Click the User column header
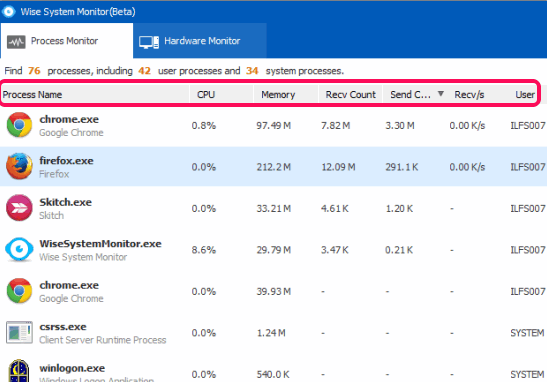Image resolution: width=547 pixels, height=382 pixels. [x=525, y=94]
